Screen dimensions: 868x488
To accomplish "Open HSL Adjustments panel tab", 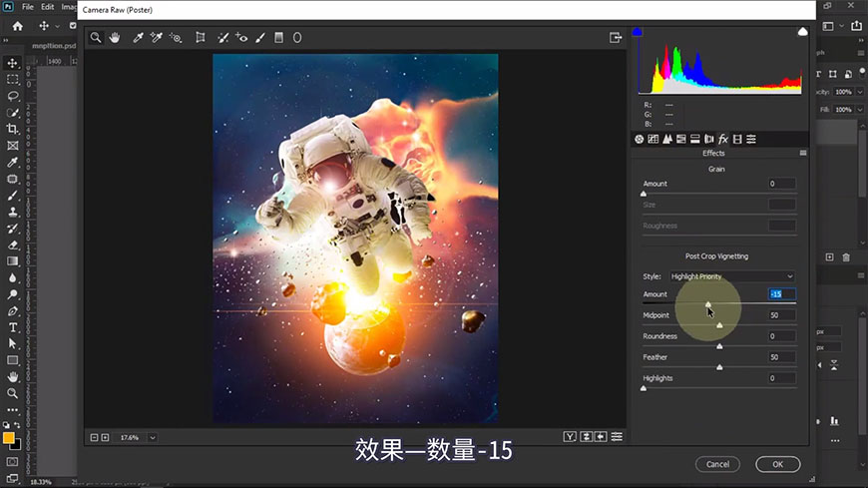I will [680, 139].
